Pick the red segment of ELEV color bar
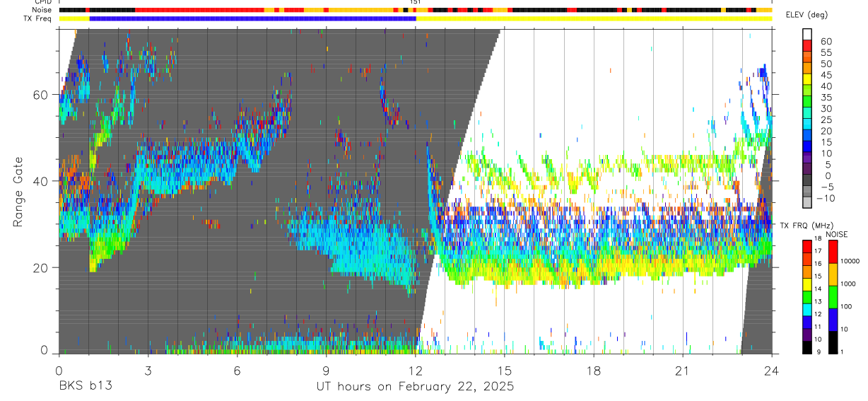 (x=807, y=45)
